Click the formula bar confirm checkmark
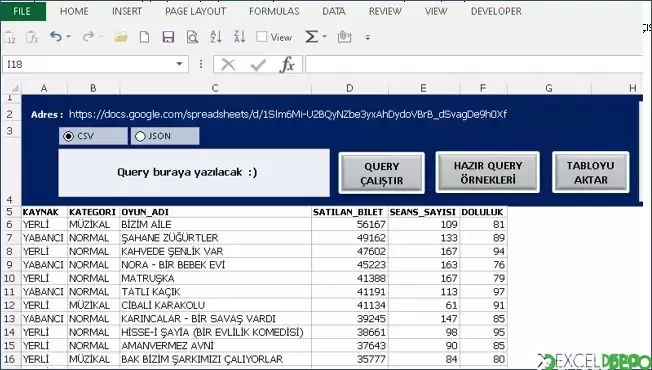The width and height of the screenshot is (652, 370). click(x=258, y=65)
